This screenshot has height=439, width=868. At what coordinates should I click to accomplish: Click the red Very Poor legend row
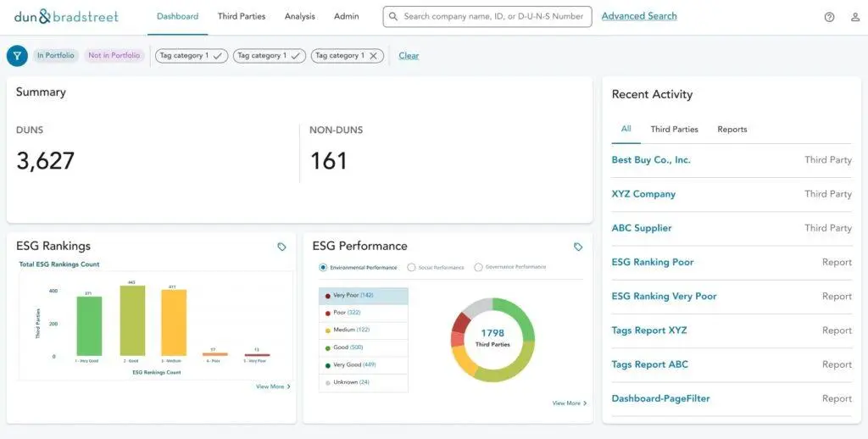click(x=363, y=295)
